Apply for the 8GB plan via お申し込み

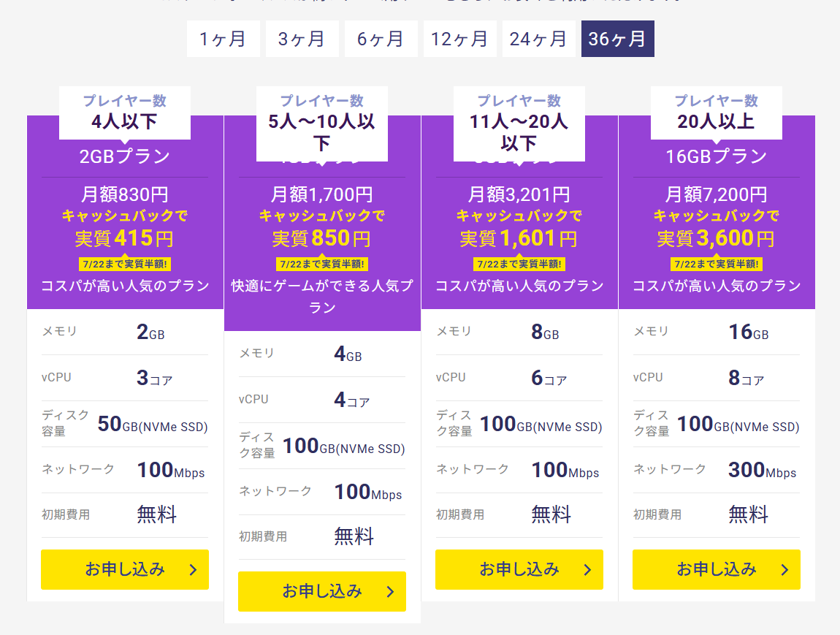pos(519,569)
